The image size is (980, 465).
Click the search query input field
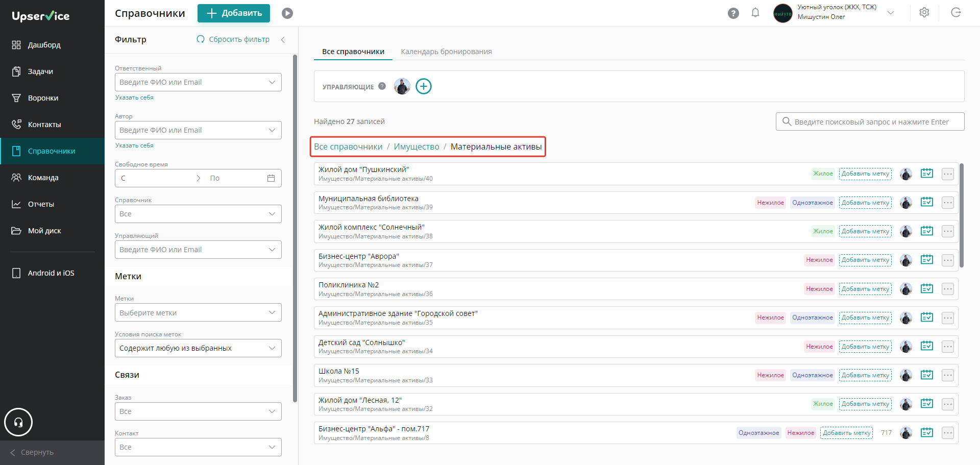coord(870,121)
